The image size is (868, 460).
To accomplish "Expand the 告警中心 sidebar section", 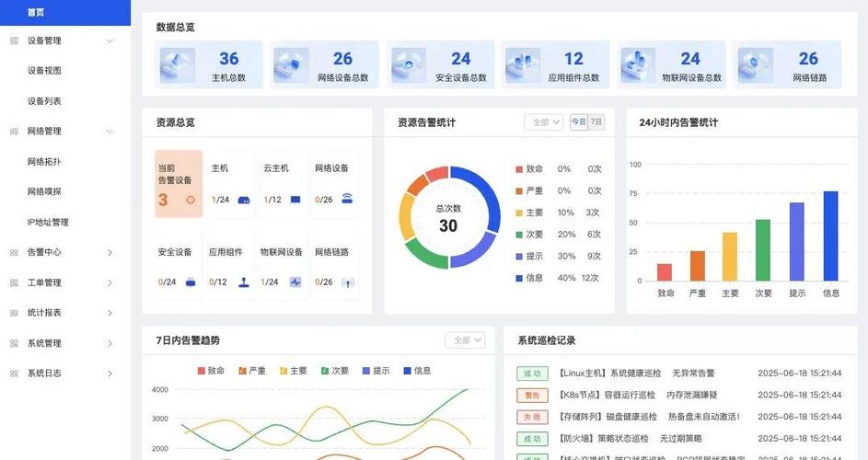I will [110, 252].
